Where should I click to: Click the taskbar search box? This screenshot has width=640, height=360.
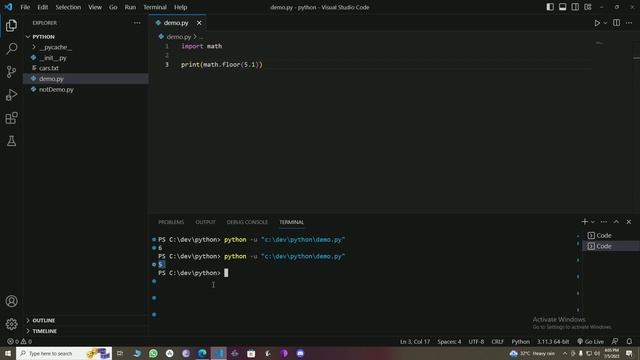pyautogui.click(x=64, y=353)
